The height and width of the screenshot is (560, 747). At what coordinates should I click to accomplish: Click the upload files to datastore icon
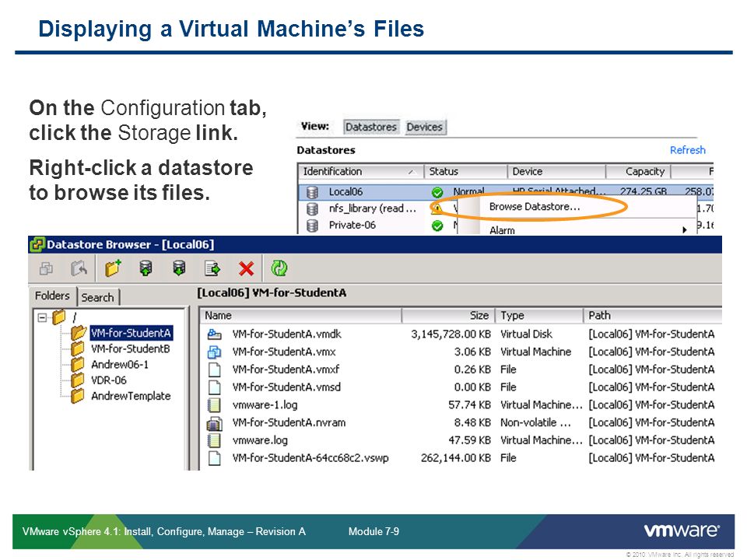tap(146, 268)
